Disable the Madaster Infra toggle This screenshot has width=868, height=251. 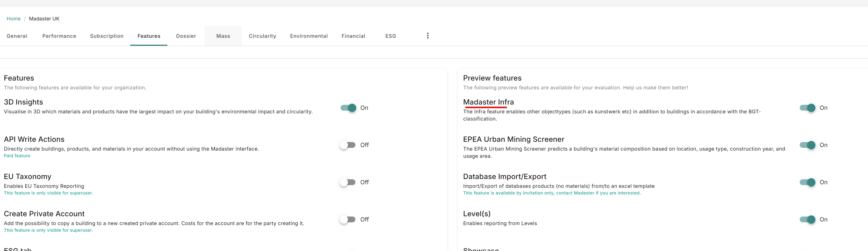(x=807, y=108)
